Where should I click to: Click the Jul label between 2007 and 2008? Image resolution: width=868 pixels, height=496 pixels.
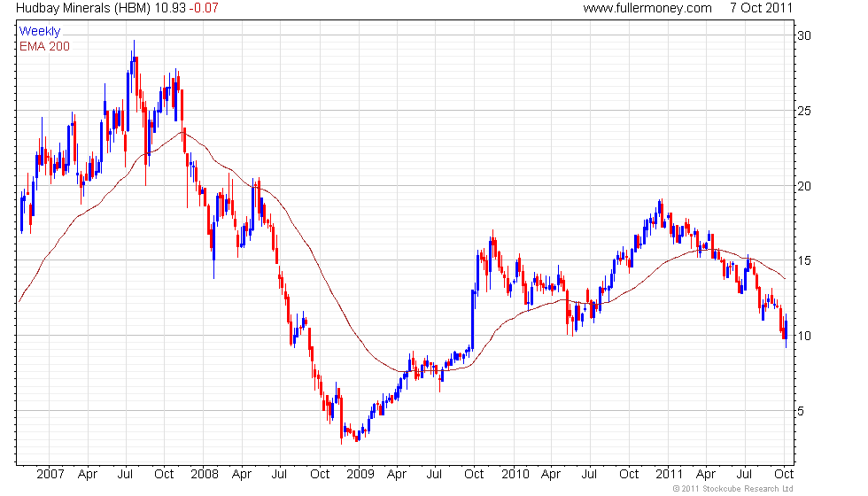pos(125,475)
